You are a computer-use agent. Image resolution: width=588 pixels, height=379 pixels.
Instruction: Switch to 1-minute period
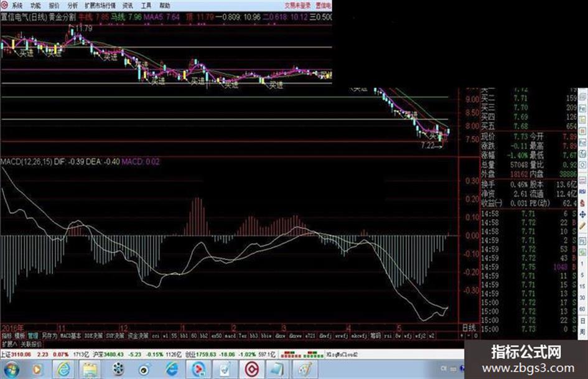click(x=583, y=264)
